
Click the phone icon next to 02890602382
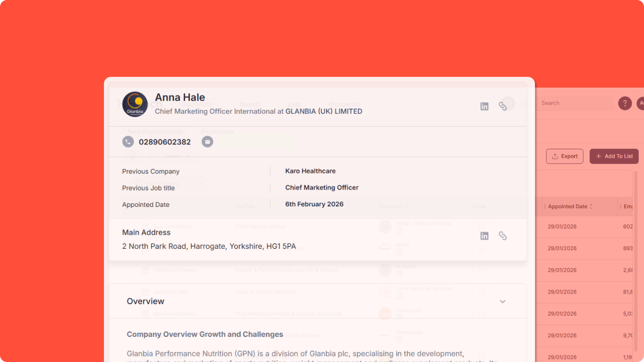[x=128, y=142]
